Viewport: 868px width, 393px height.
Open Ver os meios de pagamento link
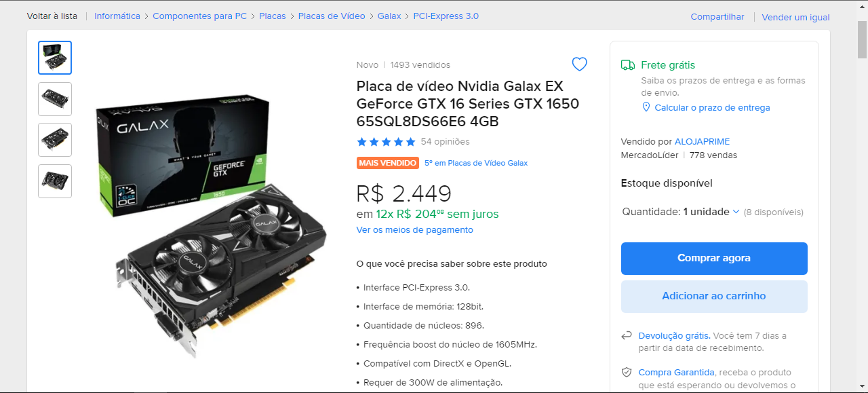[415, 230]
